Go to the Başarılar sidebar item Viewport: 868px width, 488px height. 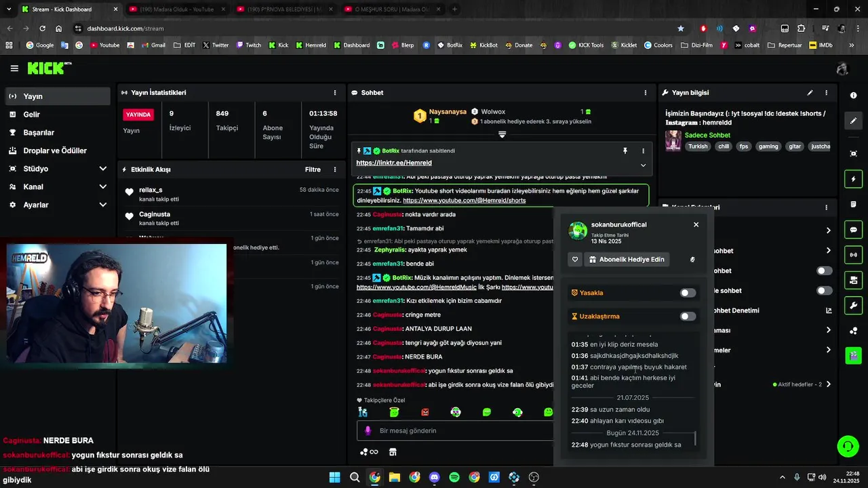coord(58,133)
